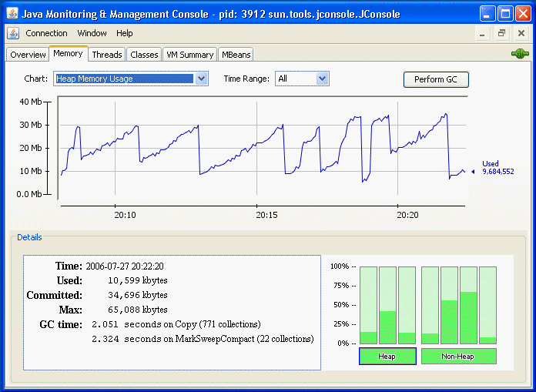Click the Non-Heap button
This screenshot has width=536, height=392.
click(458, 356)
